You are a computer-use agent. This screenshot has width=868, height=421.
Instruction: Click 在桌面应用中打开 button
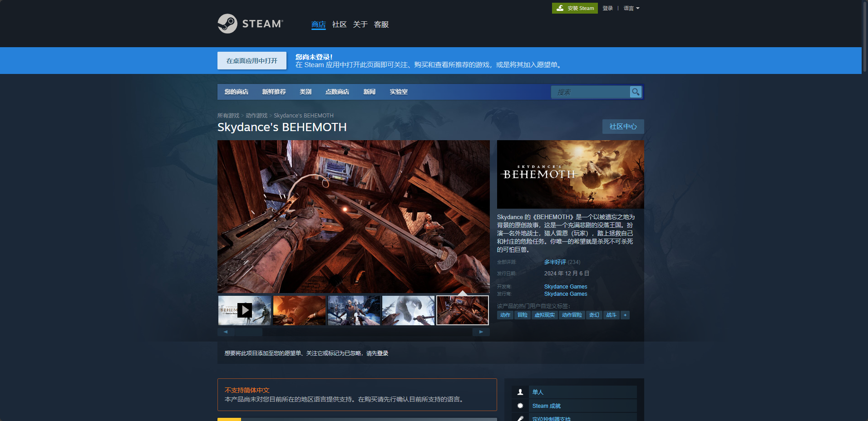(252, 60)
